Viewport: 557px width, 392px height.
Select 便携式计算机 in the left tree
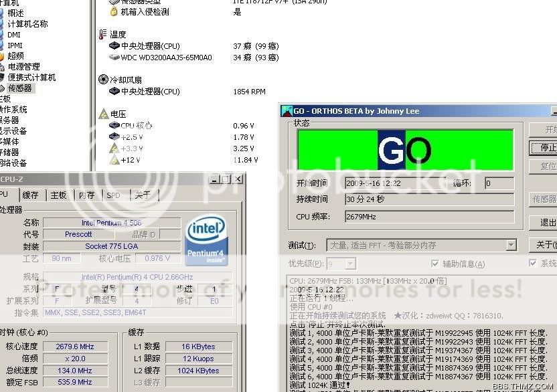click(31, 77)
